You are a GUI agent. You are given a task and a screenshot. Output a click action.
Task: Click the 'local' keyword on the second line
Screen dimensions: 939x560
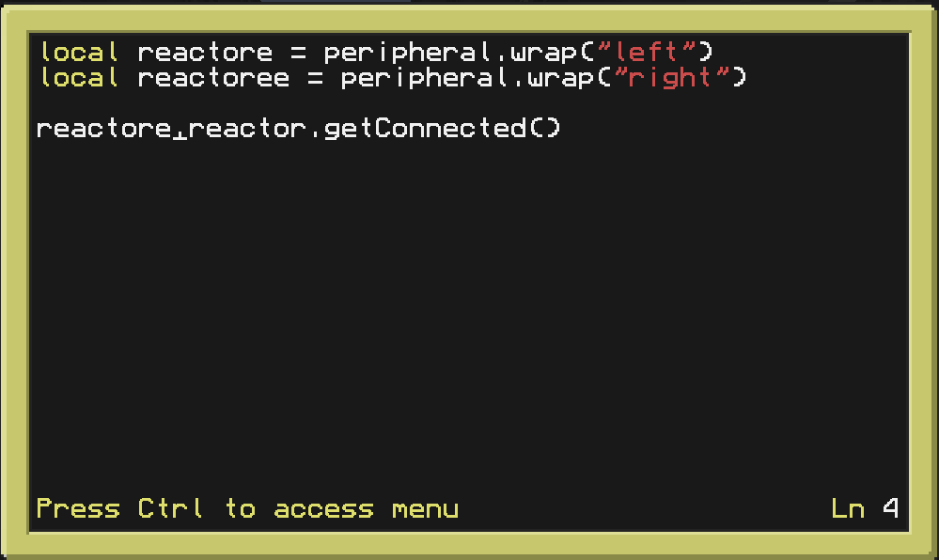pos(80,78)
